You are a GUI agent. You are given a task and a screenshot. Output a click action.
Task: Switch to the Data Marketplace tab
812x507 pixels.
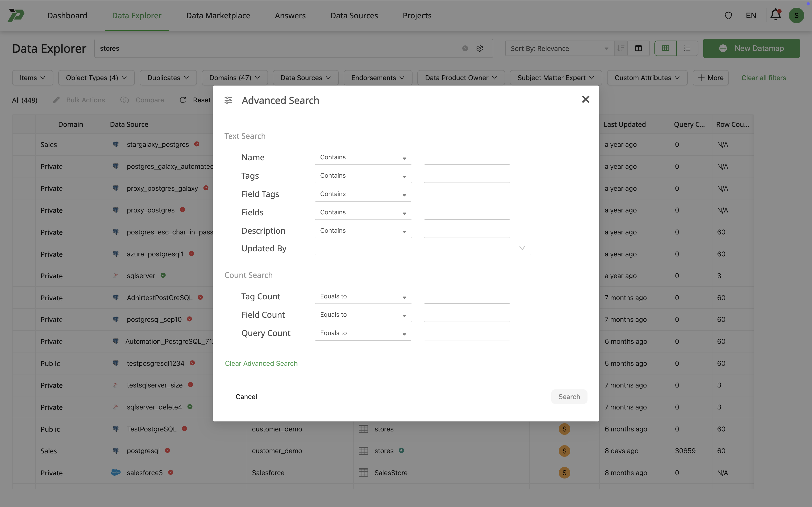click(x=218, y=15)
